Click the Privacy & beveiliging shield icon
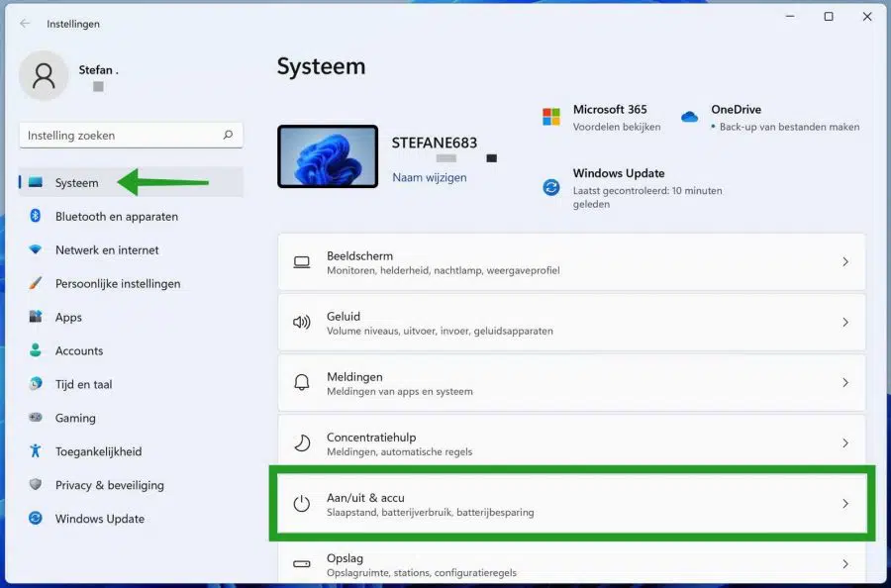Viewport: 891px width, 588px height. coord(36,484)
